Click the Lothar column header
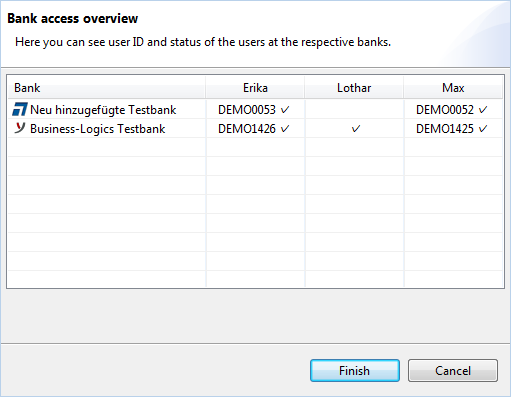Viewport: 511px width, 397px height. pyautogui.click(x=354, y=88)
